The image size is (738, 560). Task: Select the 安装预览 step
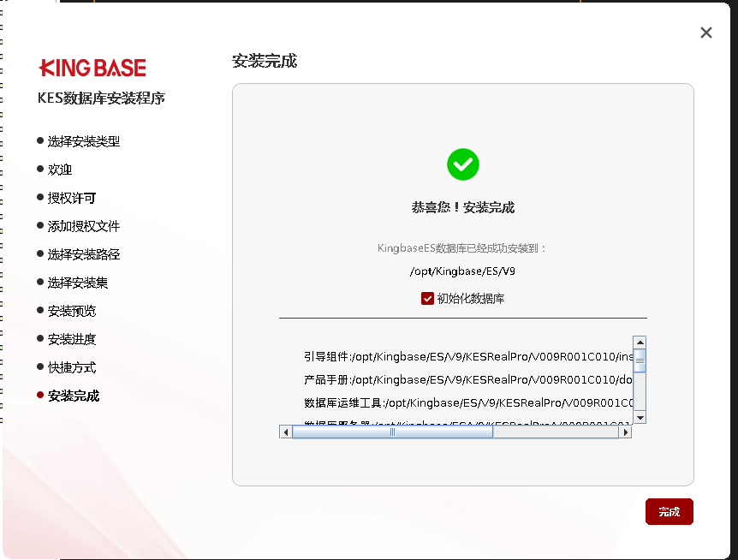(x=72, y=311)
